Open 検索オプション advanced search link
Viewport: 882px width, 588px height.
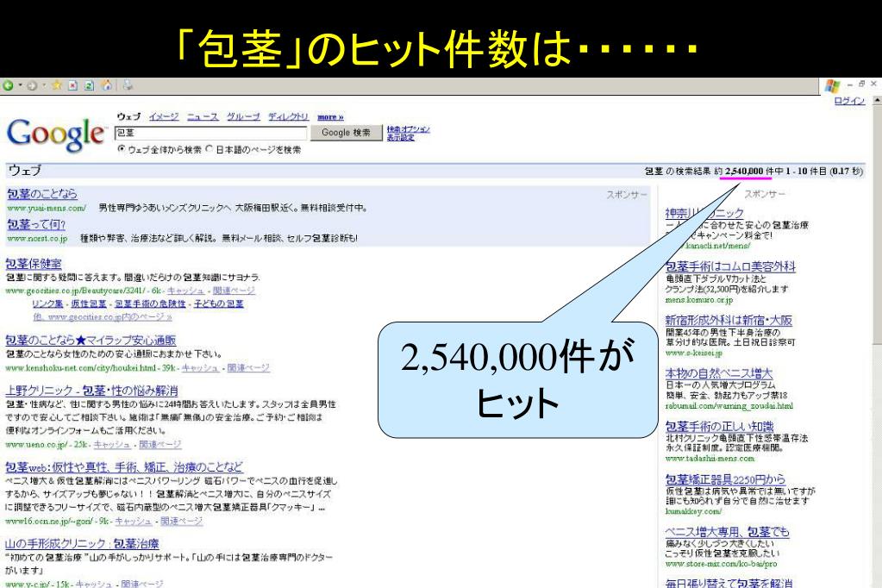point(408,129)
